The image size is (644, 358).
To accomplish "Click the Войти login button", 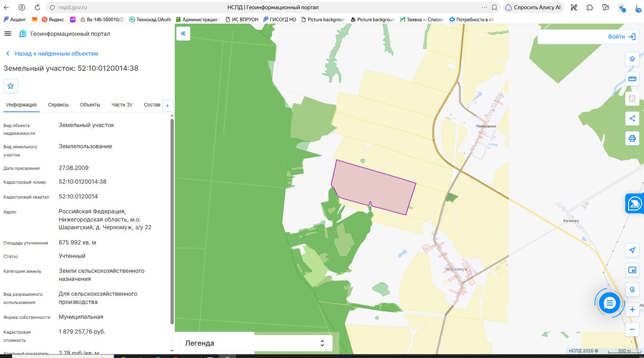I will (x=622, y=36).
